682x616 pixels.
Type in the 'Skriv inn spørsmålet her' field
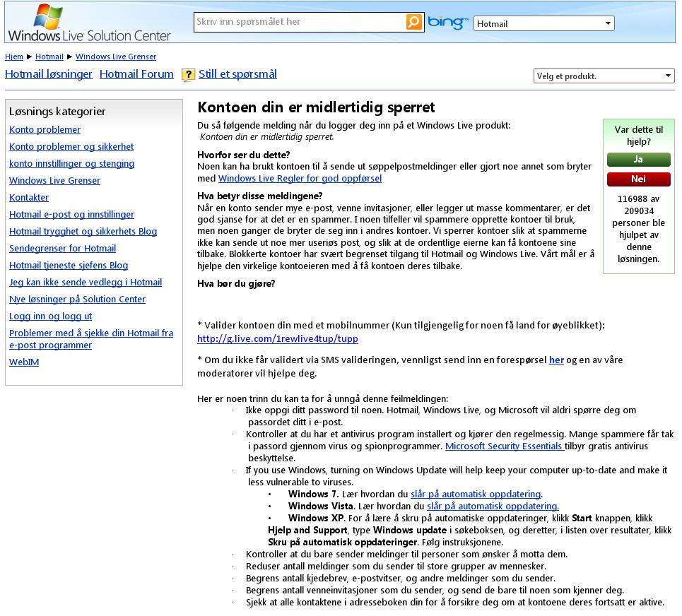[x=299, y=22]
